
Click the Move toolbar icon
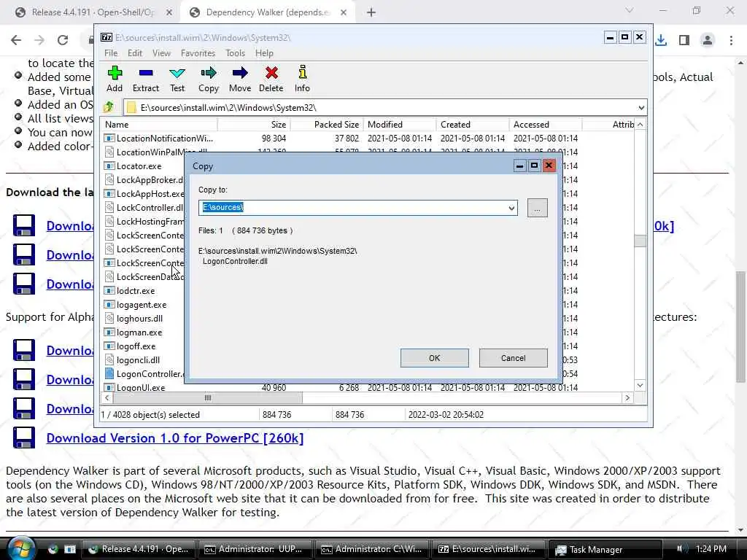(239, 73)
